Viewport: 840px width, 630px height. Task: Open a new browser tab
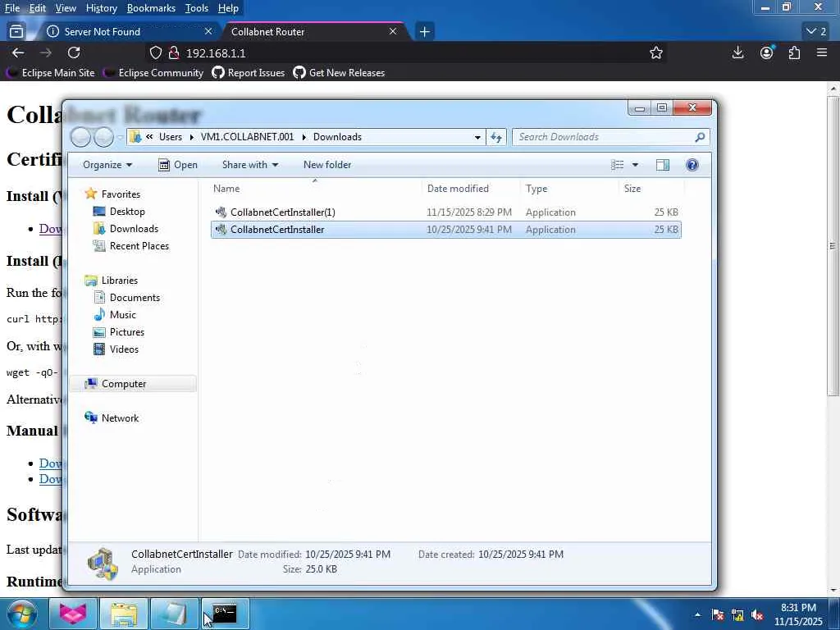click(x=424, y=32)
